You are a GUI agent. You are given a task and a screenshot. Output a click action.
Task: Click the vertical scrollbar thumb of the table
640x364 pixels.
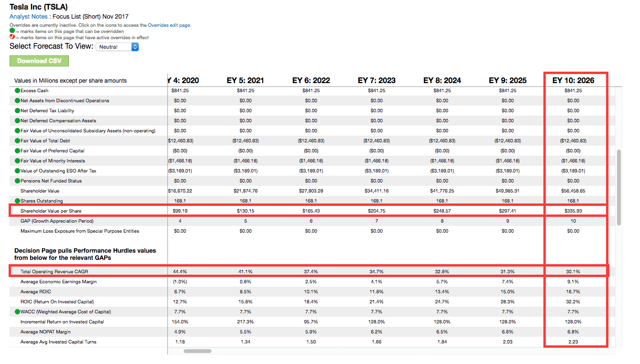click(x=619, y=187)
